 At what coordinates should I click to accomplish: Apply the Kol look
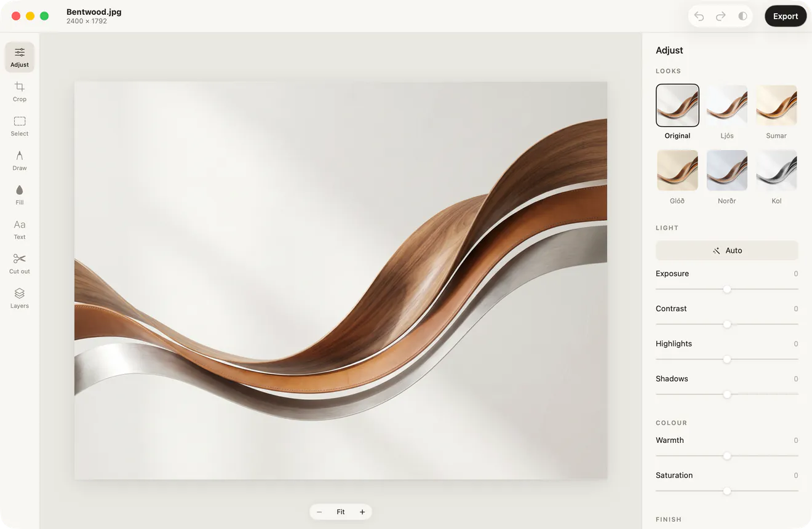(776, 170)
